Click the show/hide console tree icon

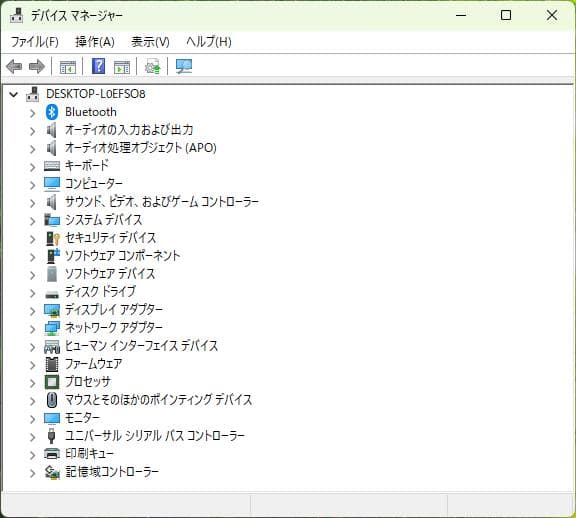coord(68,67)
